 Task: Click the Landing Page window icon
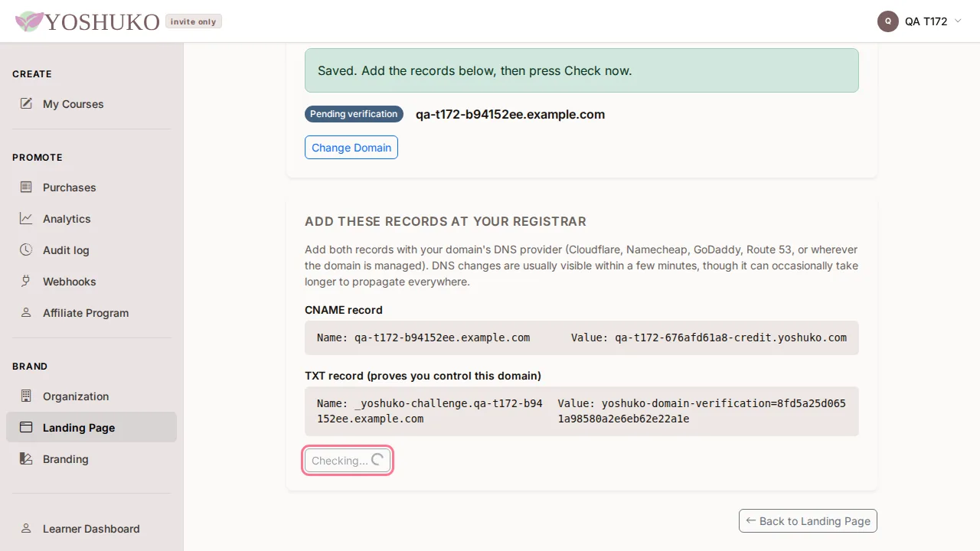pos(26,427)
